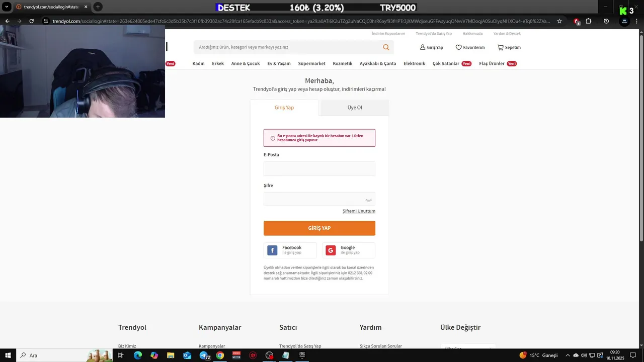The image size is (644, 362).
Task: Open Task View on the taskbar
Action: point(121,355)
